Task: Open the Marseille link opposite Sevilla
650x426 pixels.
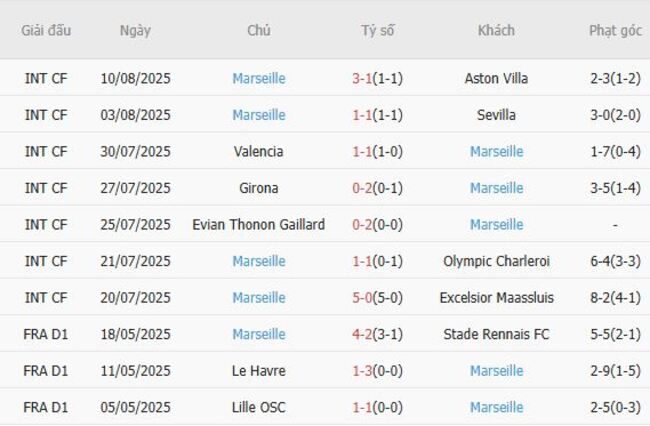Action: (x=259, y=115)
